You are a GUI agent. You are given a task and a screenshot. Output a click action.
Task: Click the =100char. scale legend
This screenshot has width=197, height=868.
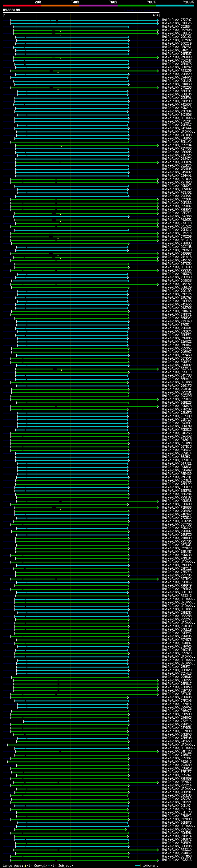coord(147,865)
